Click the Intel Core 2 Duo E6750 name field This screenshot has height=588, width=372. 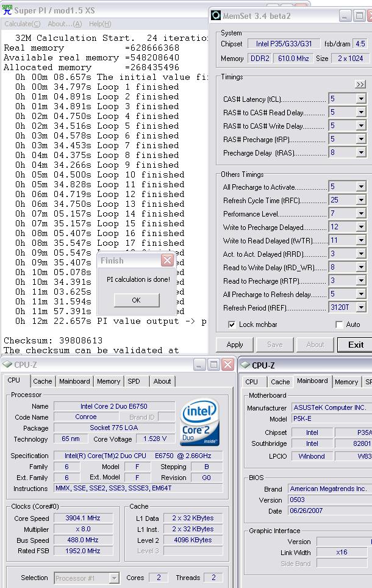click(114, 406)
